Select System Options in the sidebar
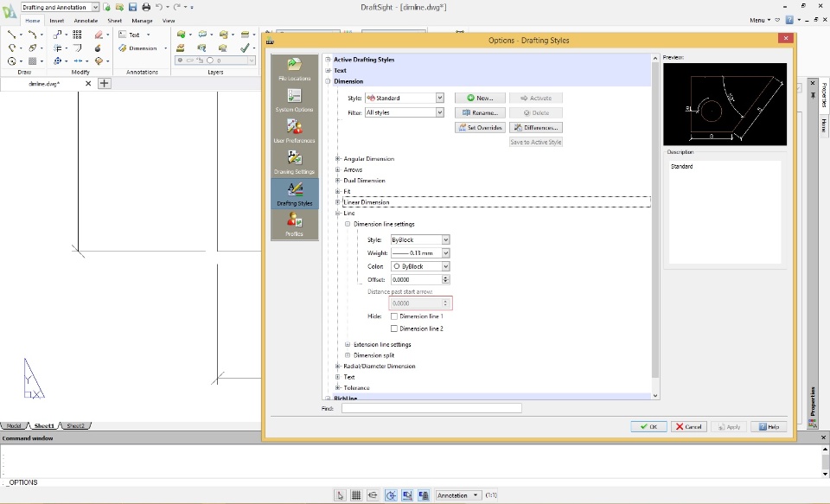Image resolution: width=830 pixels, height=504 pixels. (x=294, y=99)
